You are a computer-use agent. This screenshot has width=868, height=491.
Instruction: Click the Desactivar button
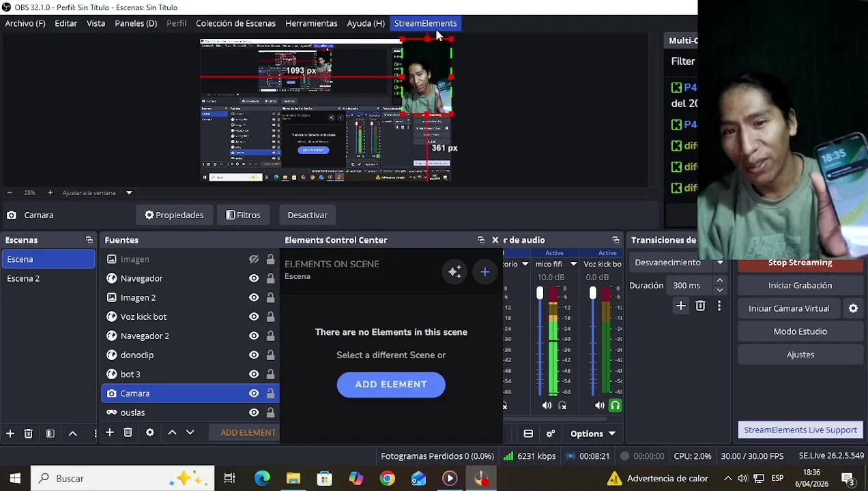point(307,215)
